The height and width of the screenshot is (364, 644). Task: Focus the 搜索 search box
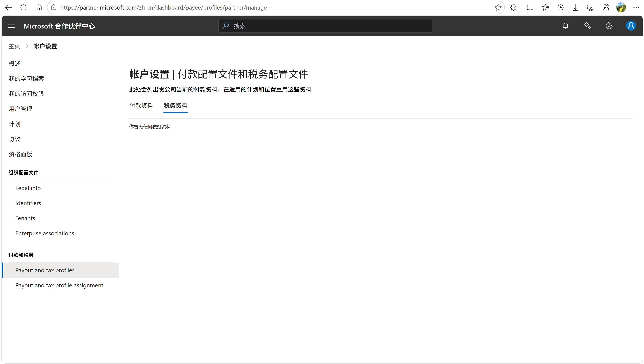[x=325, y=26]
